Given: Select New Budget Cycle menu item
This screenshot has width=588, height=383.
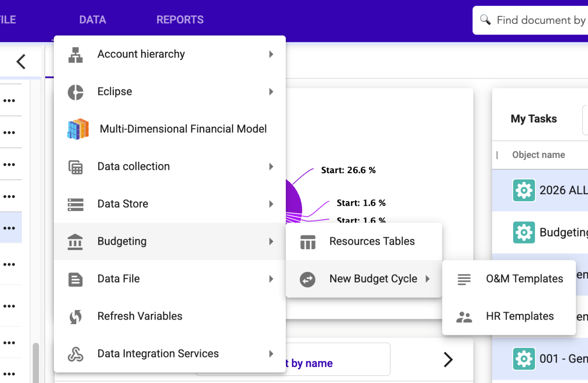Looking at the screenshot, I should (364, 279).
